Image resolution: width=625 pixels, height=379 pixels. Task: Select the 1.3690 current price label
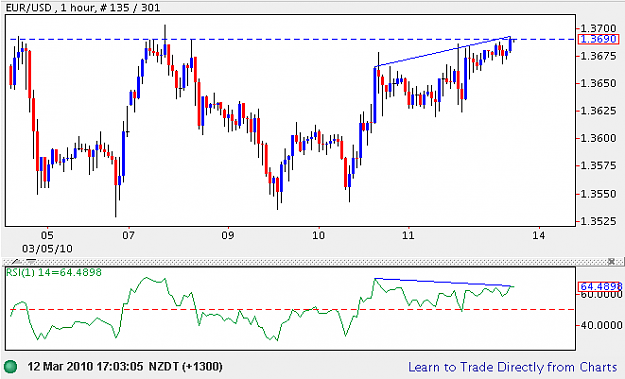click(x=599, y=39)
